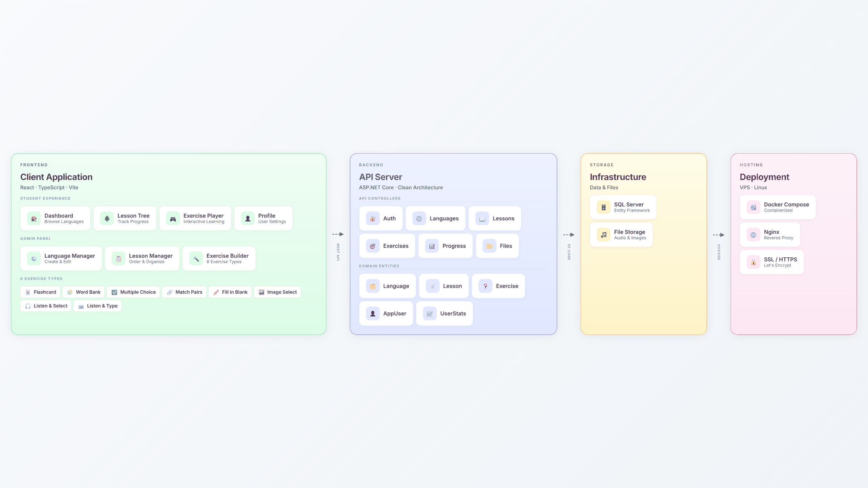Open the Profile User Settings card

point(263,218)
